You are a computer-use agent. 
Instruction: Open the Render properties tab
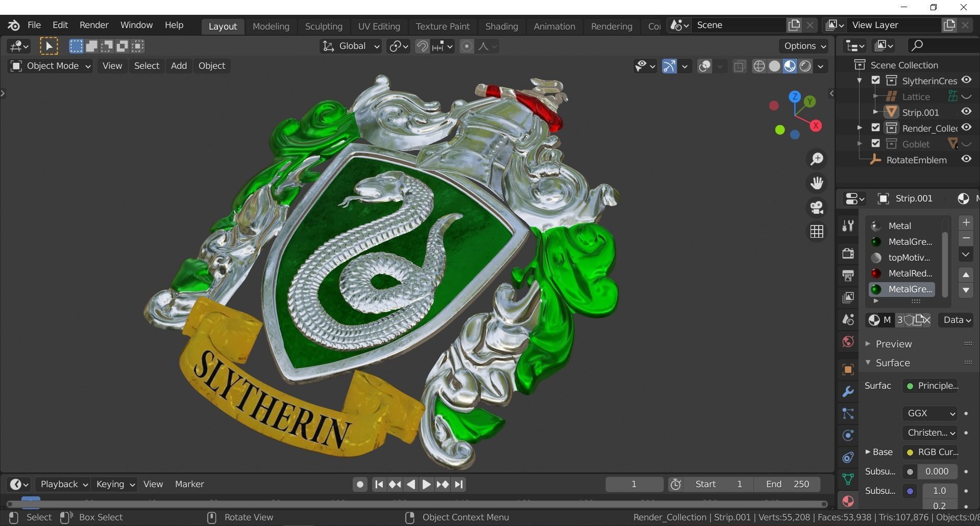(848, 253)
